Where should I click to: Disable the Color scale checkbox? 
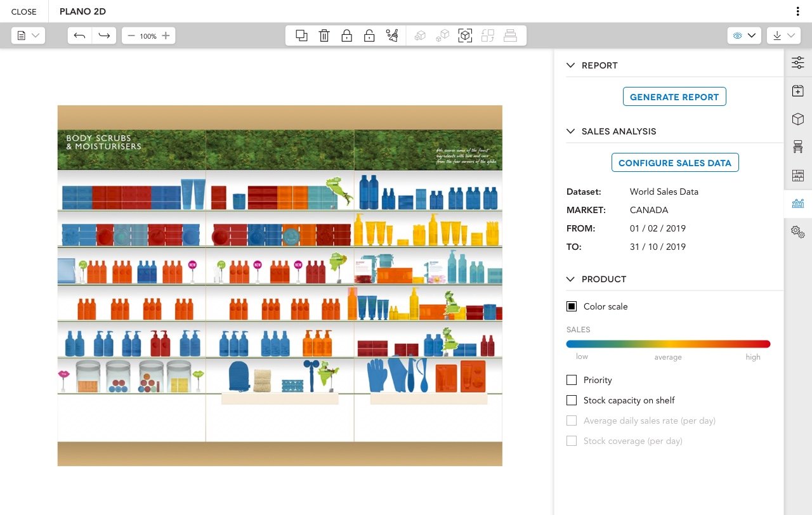pyautogui.click(x=571, y=306)
